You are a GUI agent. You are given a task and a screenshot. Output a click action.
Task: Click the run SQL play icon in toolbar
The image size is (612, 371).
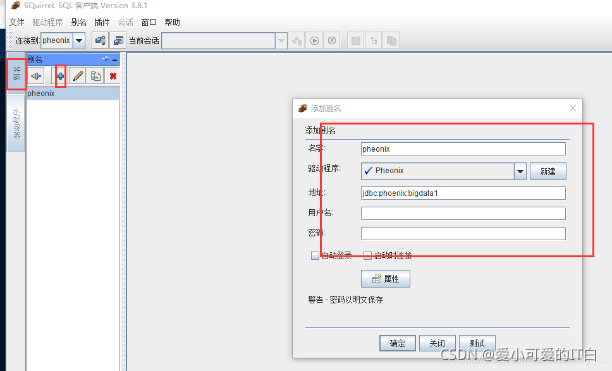(x=315, y=41)
